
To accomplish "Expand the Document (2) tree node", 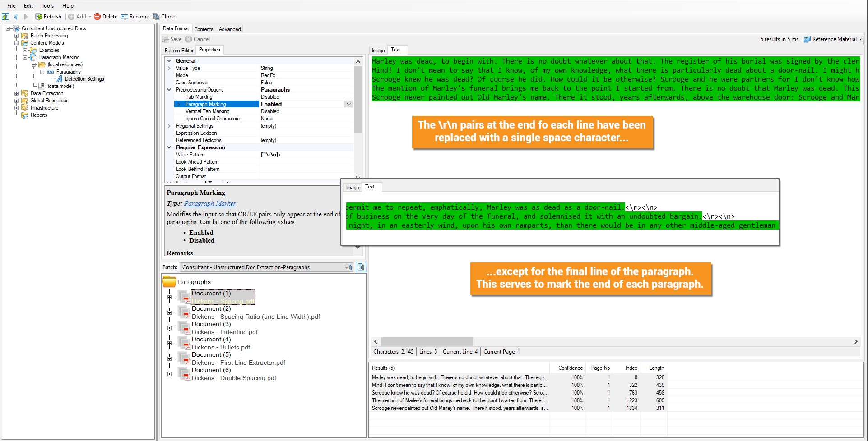I will tap(169, 312).
